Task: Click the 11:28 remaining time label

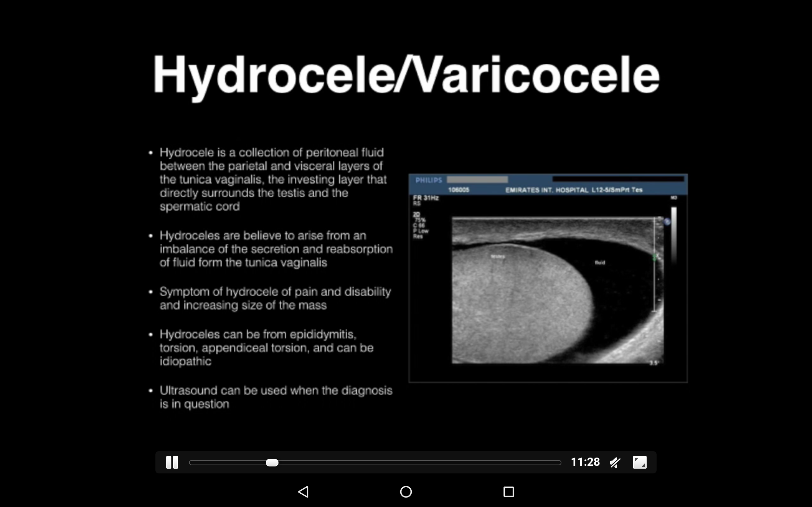Action: tap(585, 462)
